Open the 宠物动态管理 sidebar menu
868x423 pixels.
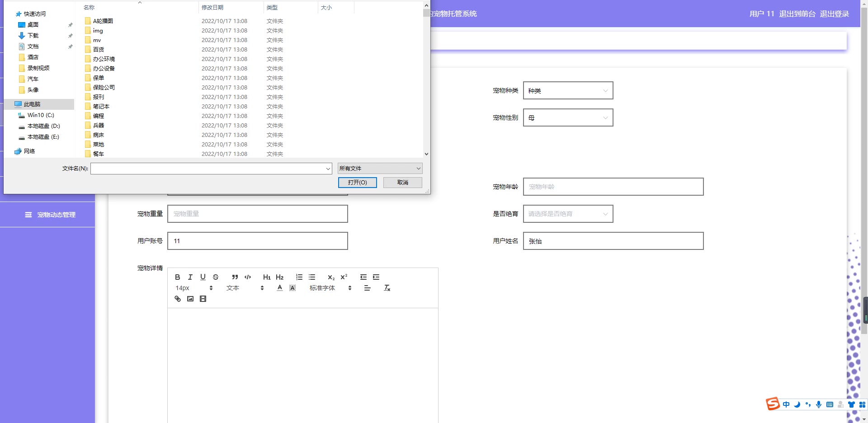[47, 215]
